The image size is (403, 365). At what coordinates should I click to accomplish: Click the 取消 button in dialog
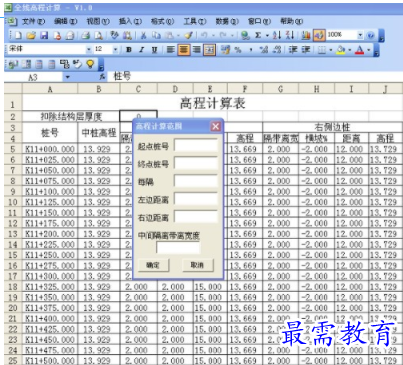(x=197, y=265)
